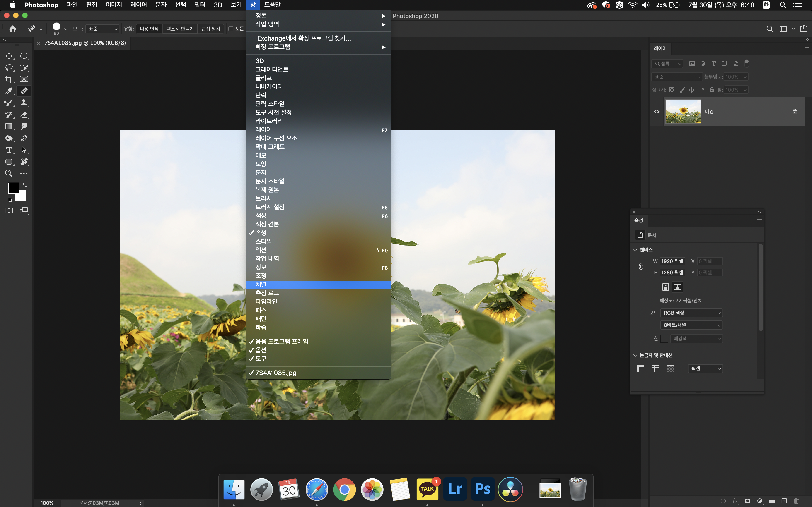The height and width of the screenshot is (507, 812).
Task: Toggle the 속성 panel menu entry
Action: pyautogui.click(x=261, y=233)
